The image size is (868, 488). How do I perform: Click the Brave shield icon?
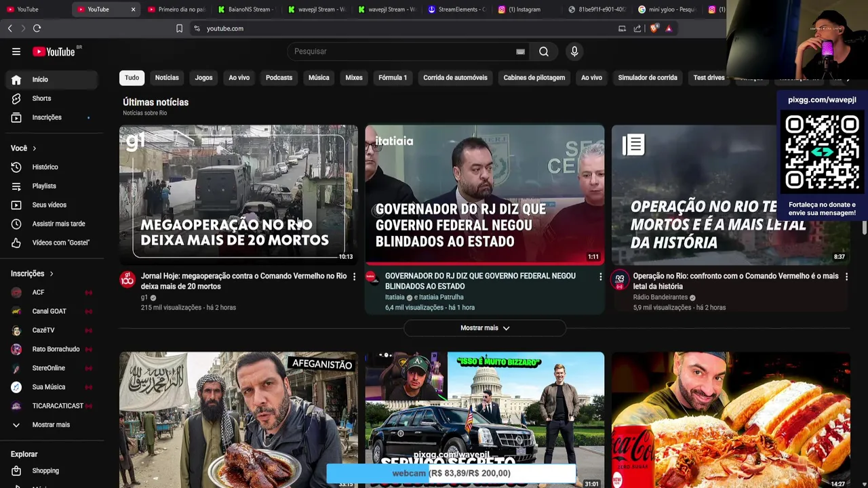pyautogui.click(x=654, y=28)
